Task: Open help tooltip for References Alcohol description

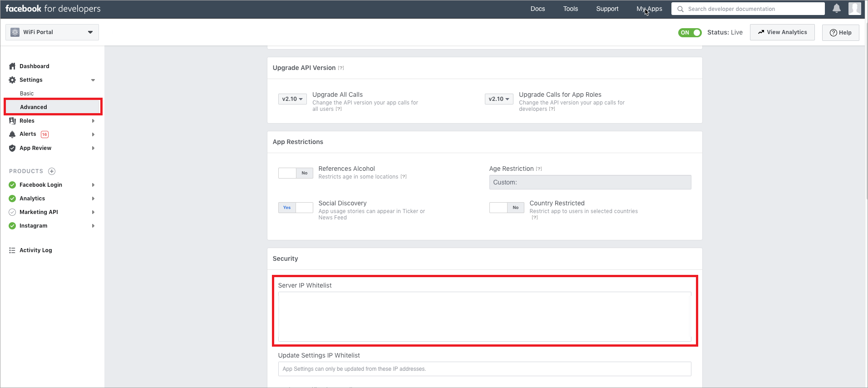Action: point(404,177)
